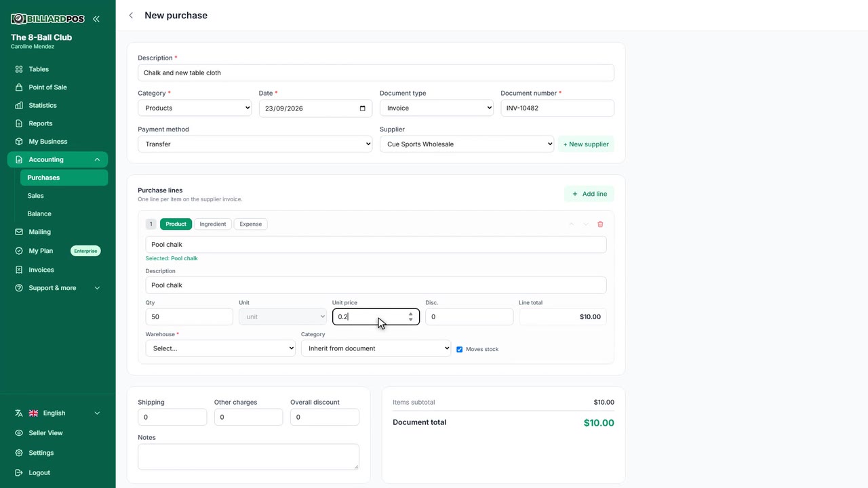
Task: Increase unit price with stepper arrow
Action: [410, 314]
